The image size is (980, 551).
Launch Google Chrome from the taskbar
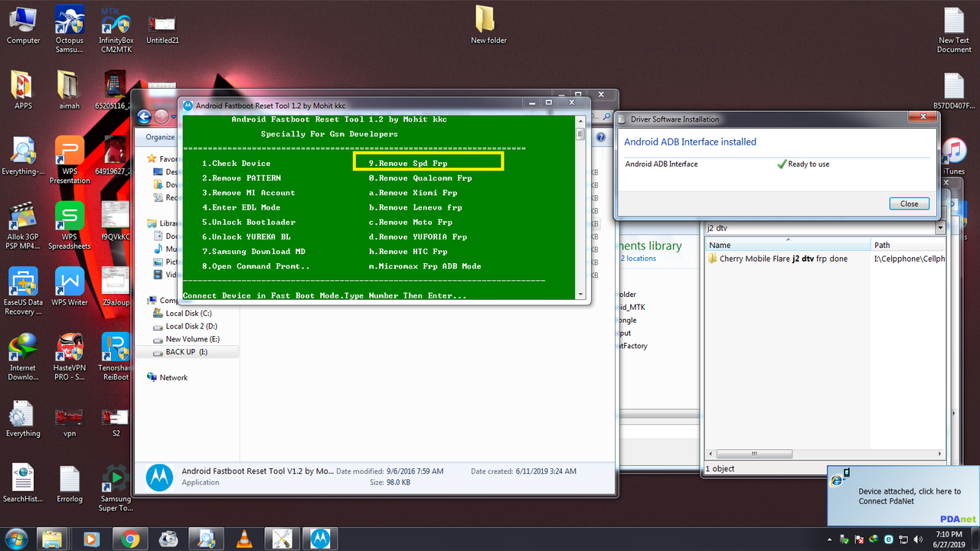pyautogui.click(x=129, y=539)
